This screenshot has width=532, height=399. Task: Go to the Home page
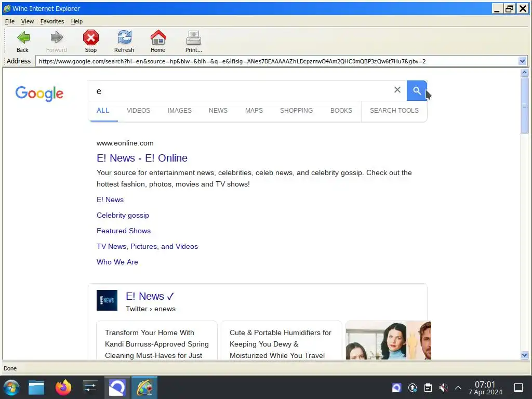click(x=158, y=42)
